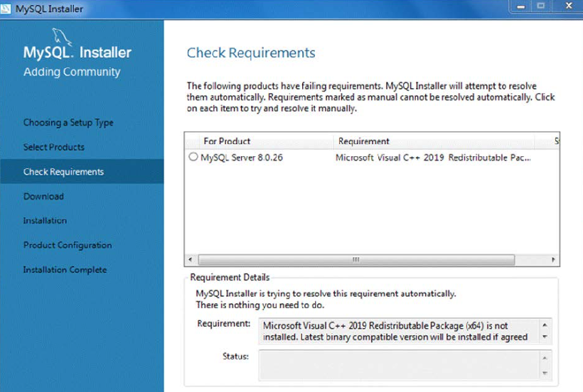This screenshot has width=583, height=392.
Task: Click the Microsoft Visual C++ 2019 Redistributable cell
Action: pos(433,158)
